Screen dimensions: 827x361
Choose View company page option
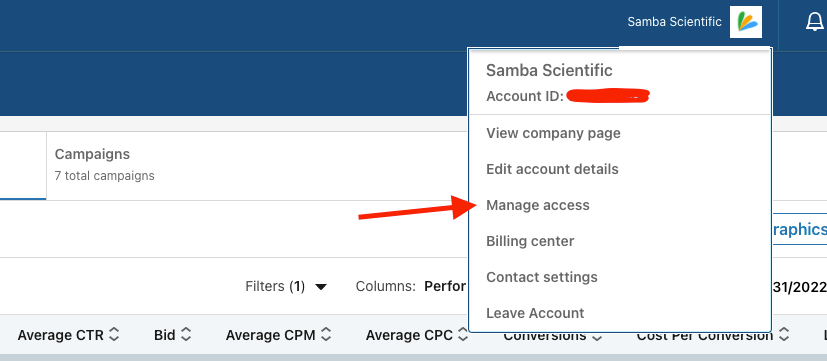553,133
